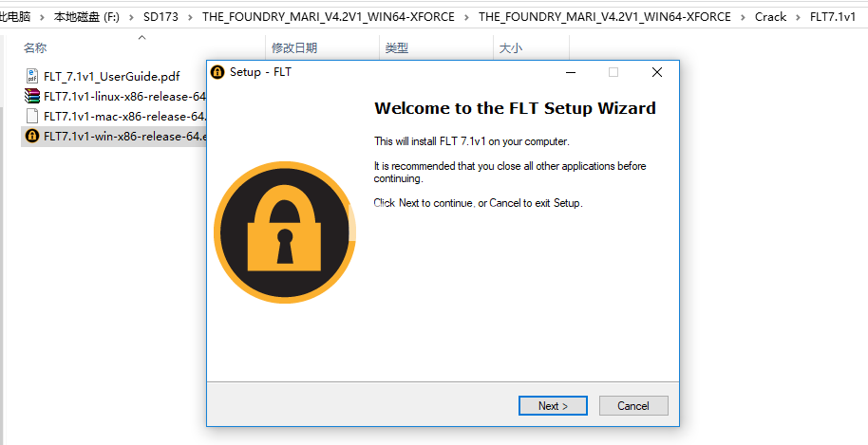Go to SD173 in the address path
Screen dimensions: 868x445
[160, 17]
